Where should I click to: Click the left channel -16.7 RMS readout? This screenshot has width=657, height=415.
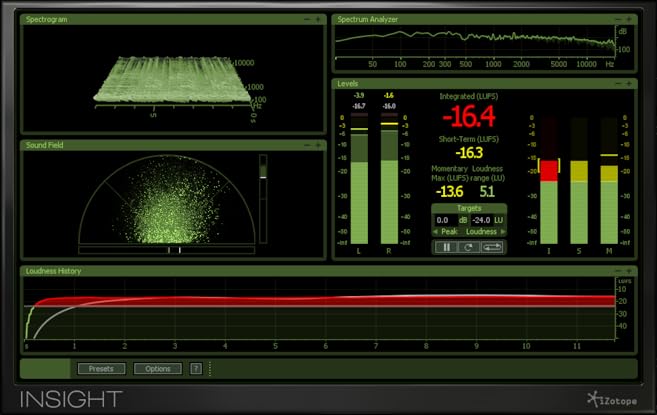(x=359, y=106)
